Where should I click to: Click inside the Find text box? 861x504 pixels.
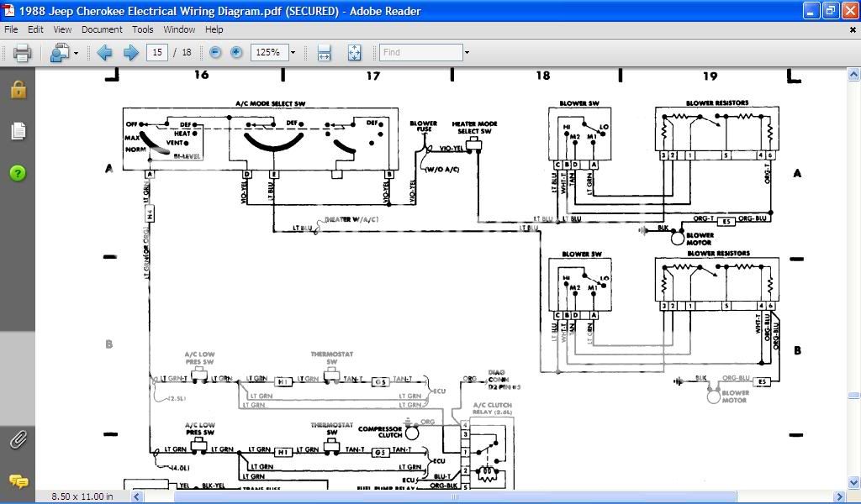click(x=420, y=52)
